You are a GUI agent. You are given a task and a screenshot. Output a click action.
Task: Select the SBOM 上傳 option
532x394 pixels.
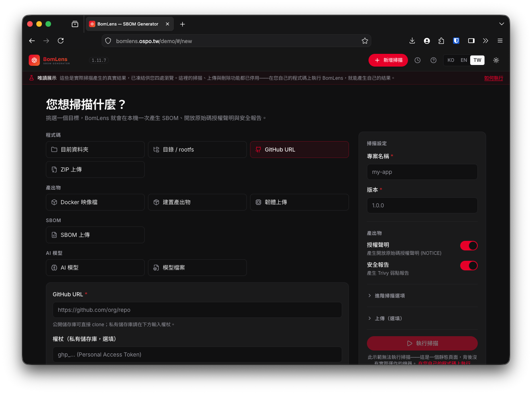pyautogui.click(x=95, y=235)
